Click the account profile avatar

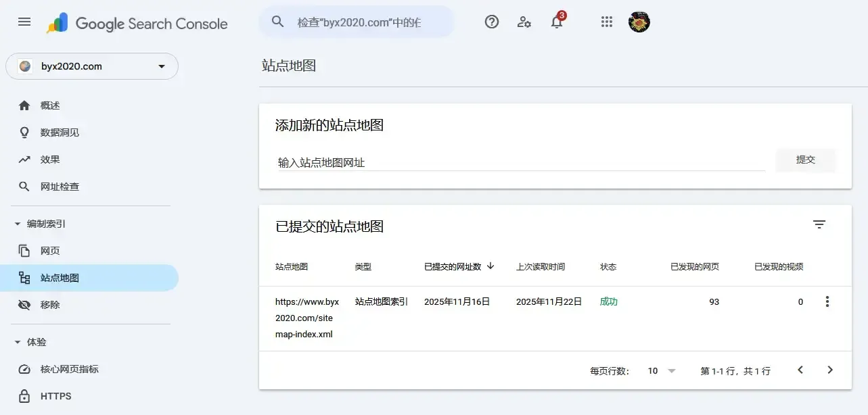tap(639, 22)
